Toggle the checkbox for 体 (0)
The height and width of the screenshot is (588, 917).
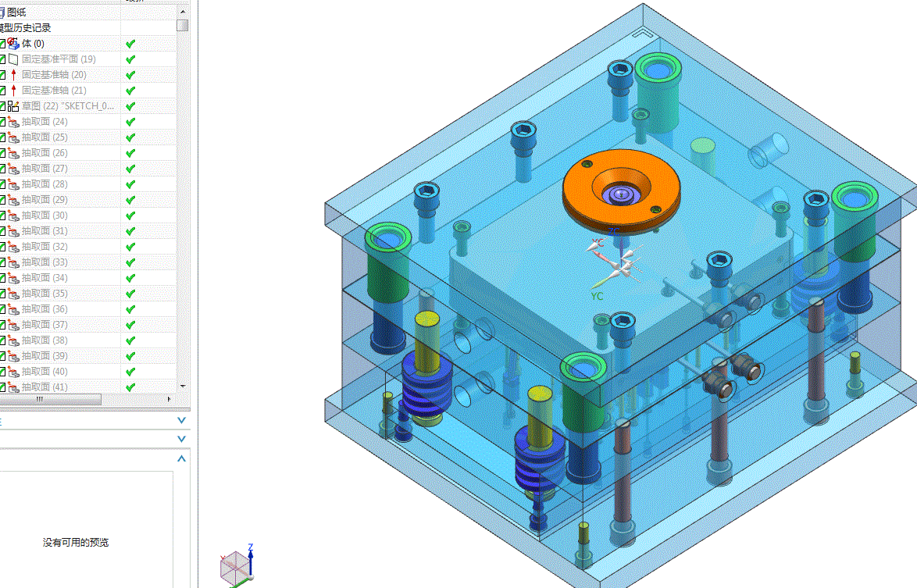tap(2, 43)
